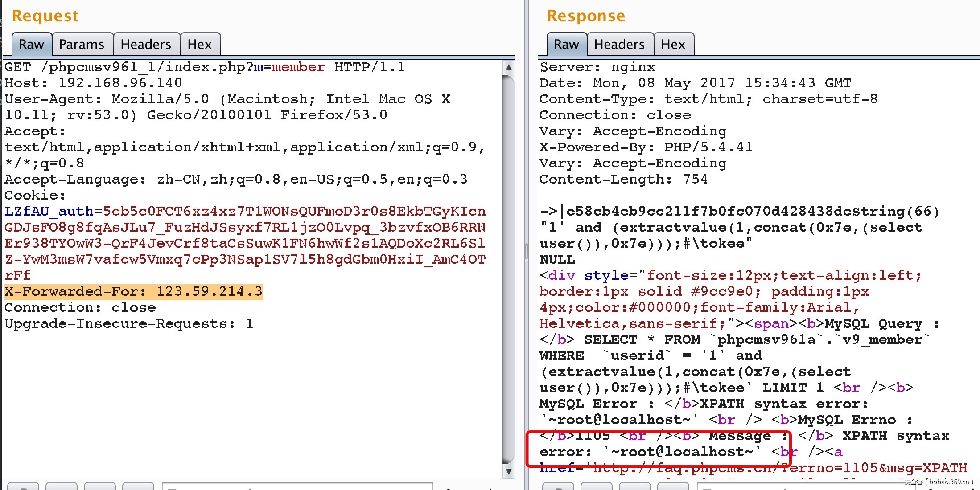980x490 pixels.
Task: Click the LZfAU_auth cookie name
Action: 49,211
